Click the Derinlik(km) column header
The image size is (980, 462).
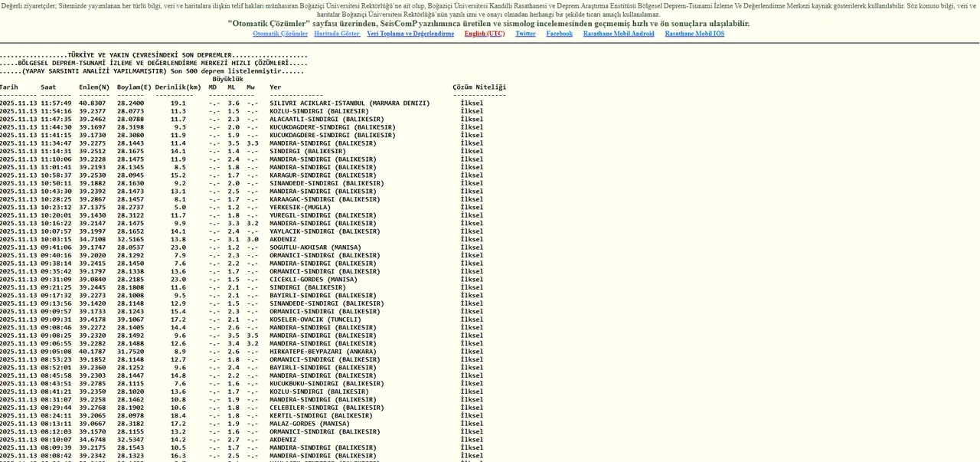178,87
